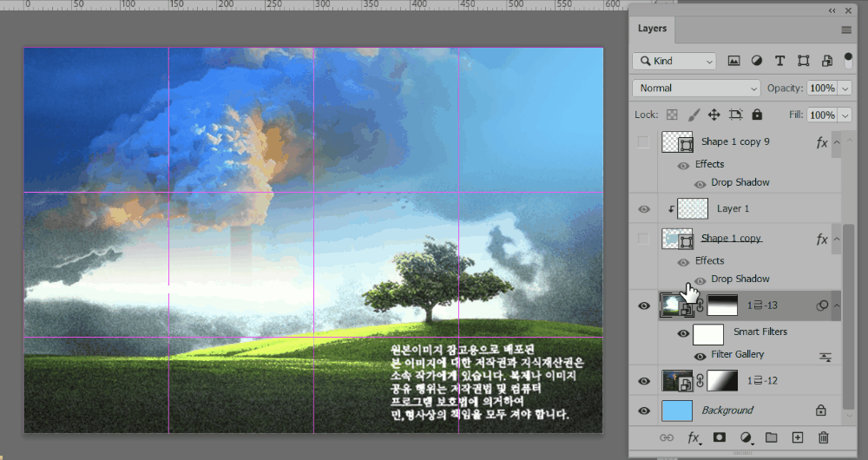Viewport: 868px width, 460px height.
Task: Click mask link icon on 1글-12 layer
Action: click(700, 381)
